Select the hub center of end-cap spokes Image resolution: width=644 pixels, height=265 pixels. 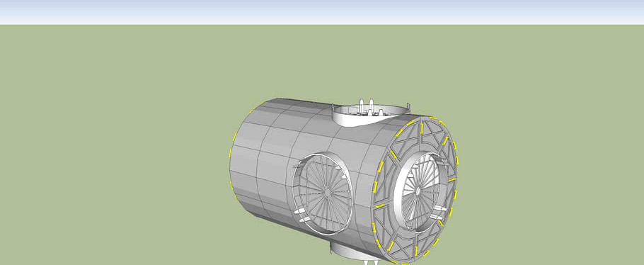pyautogui.click(x=418, y=191)
